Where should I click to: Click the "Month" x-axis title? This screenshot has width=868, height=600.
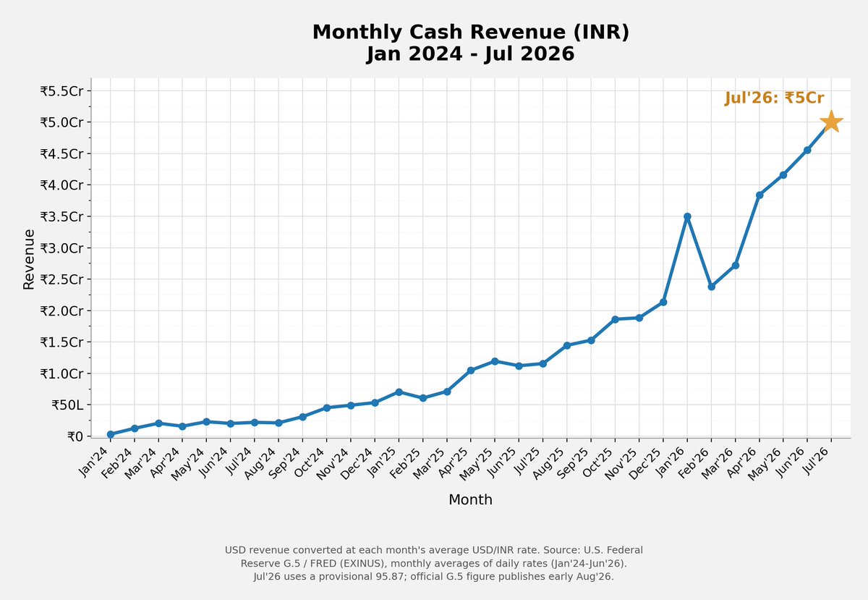pyautogui.click(x=471, y=499)
